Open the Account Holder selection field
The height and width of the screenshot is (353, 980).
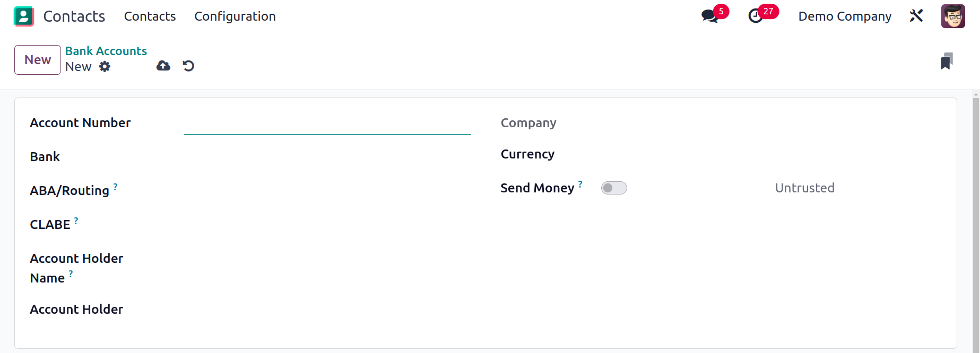tap(327, 310)
